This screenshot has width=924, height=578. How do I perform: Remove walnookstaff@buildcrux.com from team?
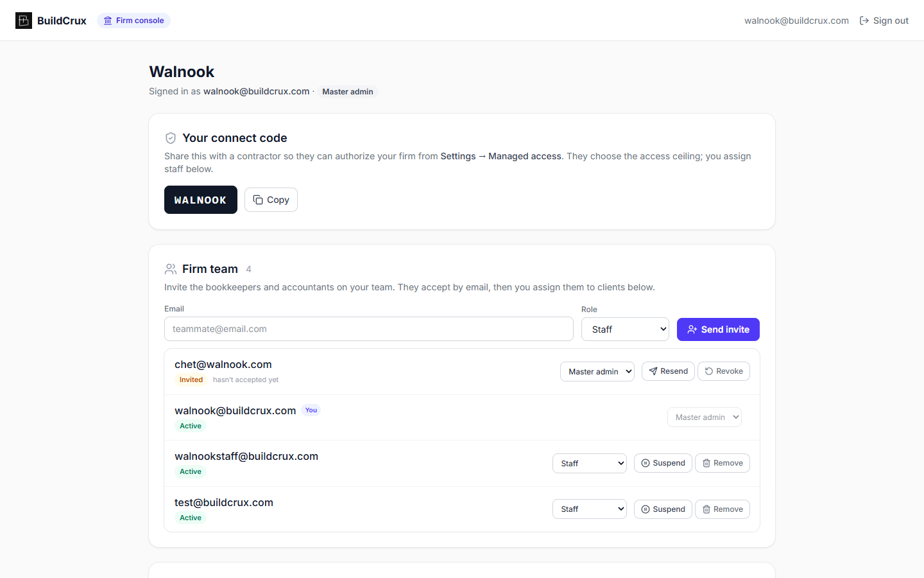[x=723, y=463]
